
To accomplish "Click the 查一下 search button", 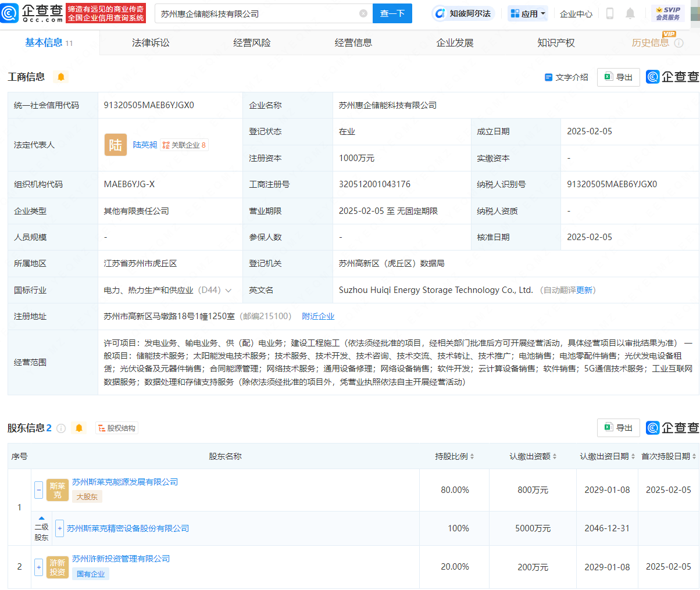I will pos(392,13).
